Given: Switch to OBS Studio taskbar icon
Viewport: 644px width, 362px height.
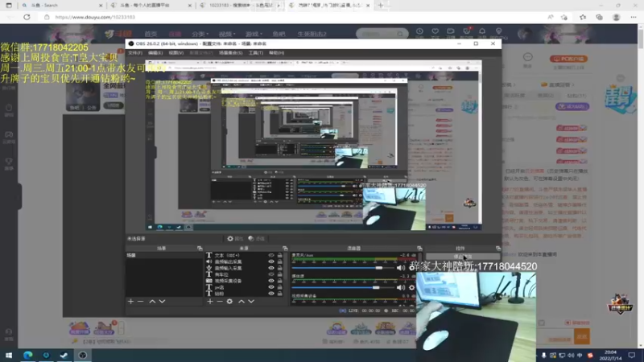Looking at the screenshot, I should (83, 355).
